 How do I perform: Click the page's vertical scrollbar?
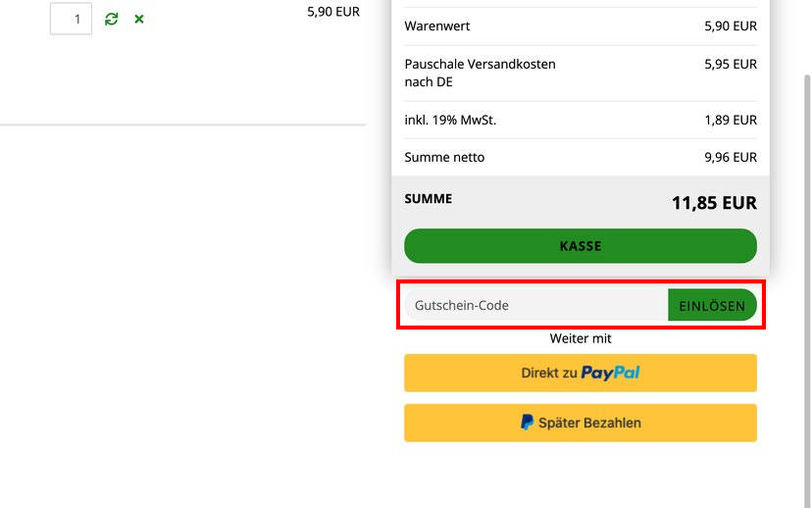coord(807,290)
